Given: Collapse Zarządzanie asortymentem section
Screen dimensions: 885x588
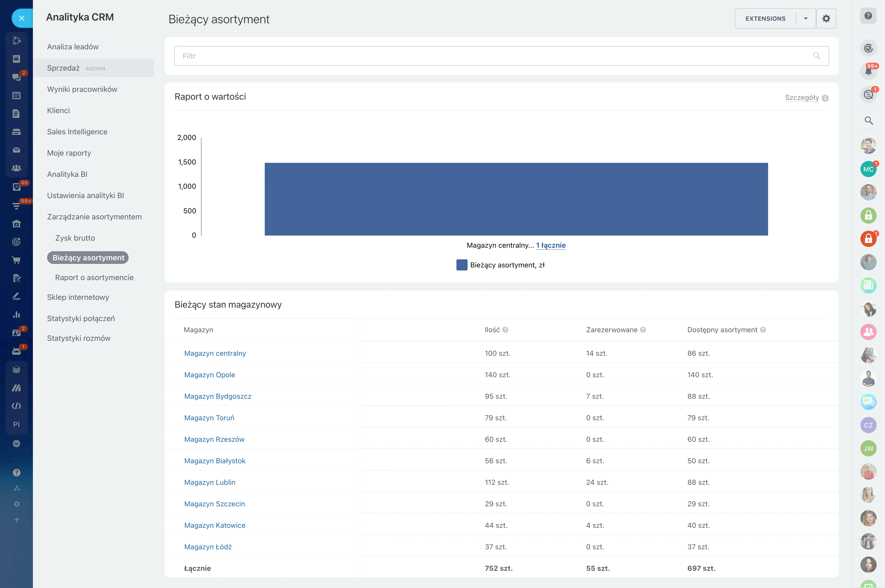Looking at the screenshot, I should [x=94, y=217].
